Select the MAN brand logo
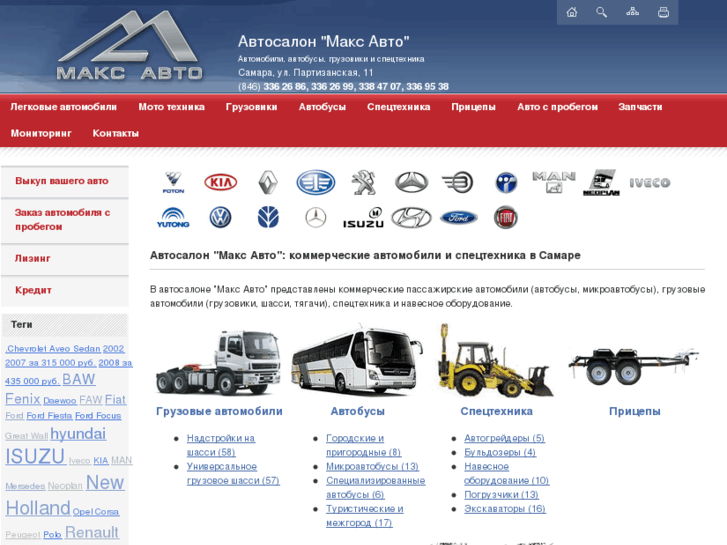 [554, 182]
